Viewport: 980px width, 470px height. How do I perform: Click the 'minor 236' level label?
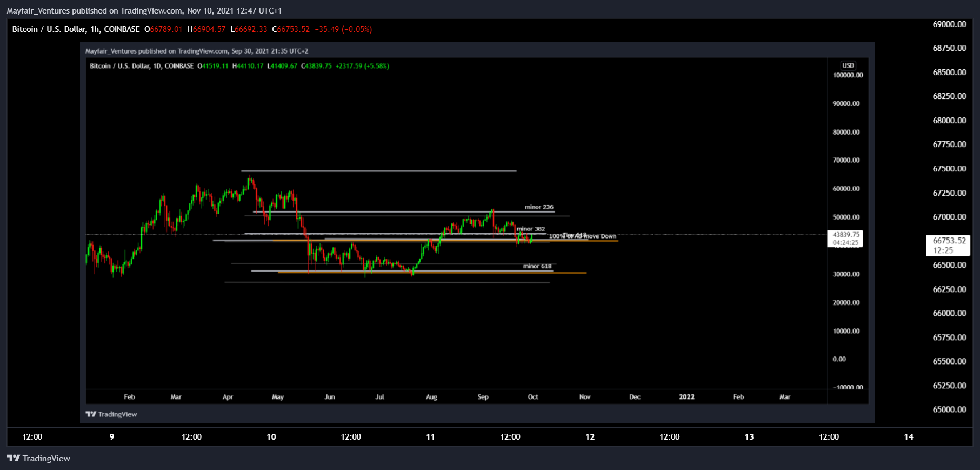(539, 207)
